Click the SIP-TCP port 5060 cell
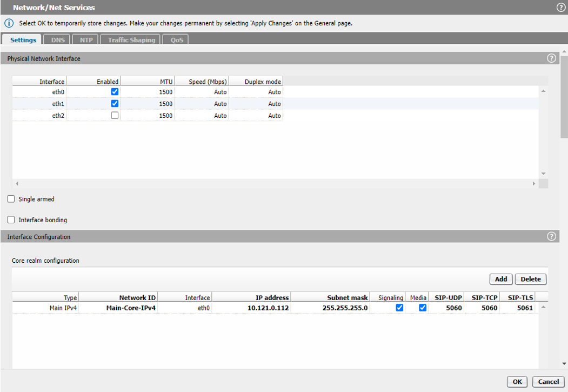The height and width of the screenshot is (392, 568). pyautogui.click(x=482, y=308)
